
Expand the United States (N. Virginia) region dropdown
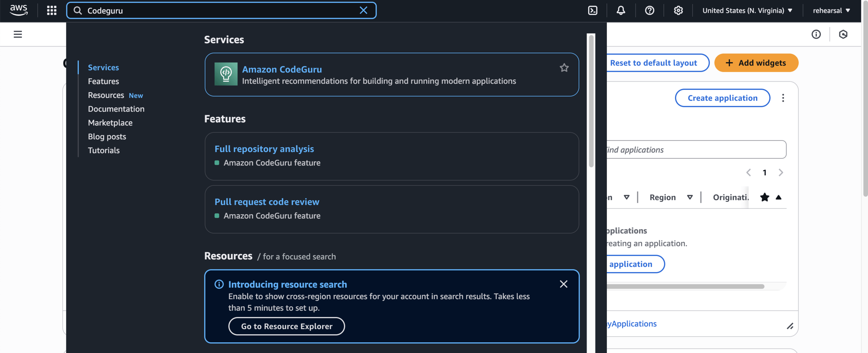point(747,10)
